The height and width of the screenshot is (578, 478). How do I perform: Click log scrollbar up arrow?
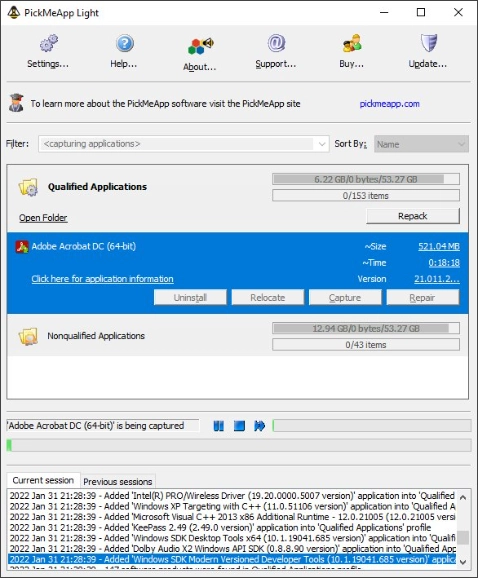tap(463, 497)
